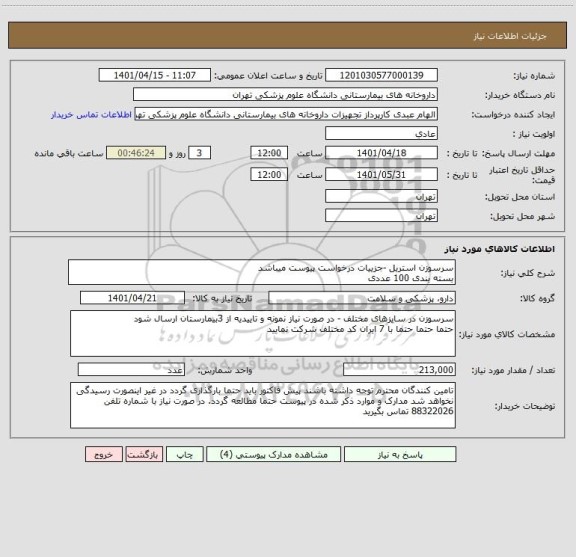Image resolution: width=576 pixels, height=557 pixels.
Task: Click the گروه کالا field
Action: [362, 298]
